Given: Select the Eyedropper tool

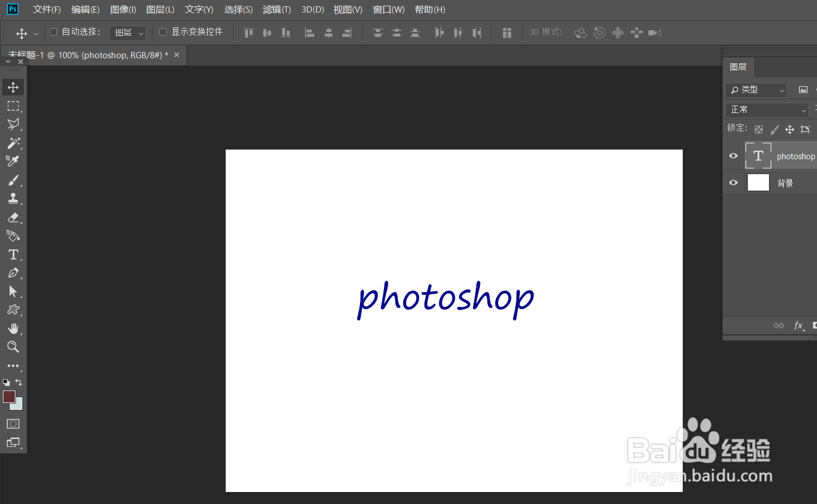Looking at the screenshot, I should point(13,162).
